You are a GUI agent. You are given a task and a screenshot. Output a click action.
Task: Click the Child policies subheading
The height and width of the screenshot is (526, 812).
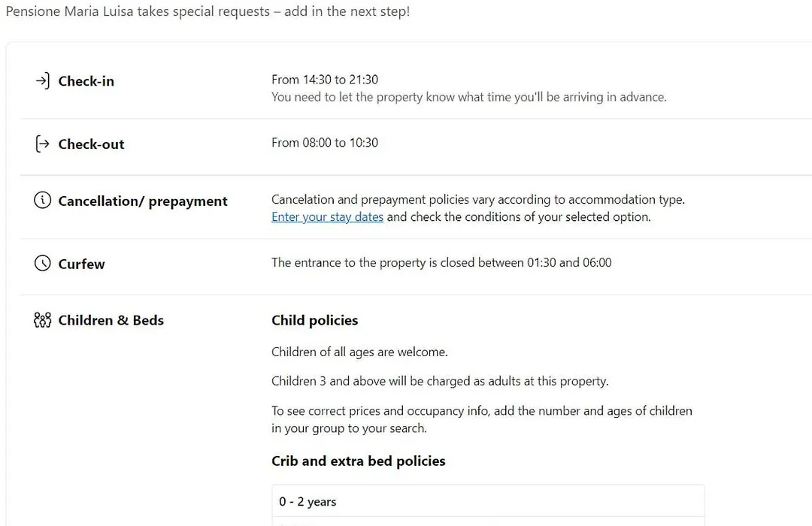click(x=314, y=320)
